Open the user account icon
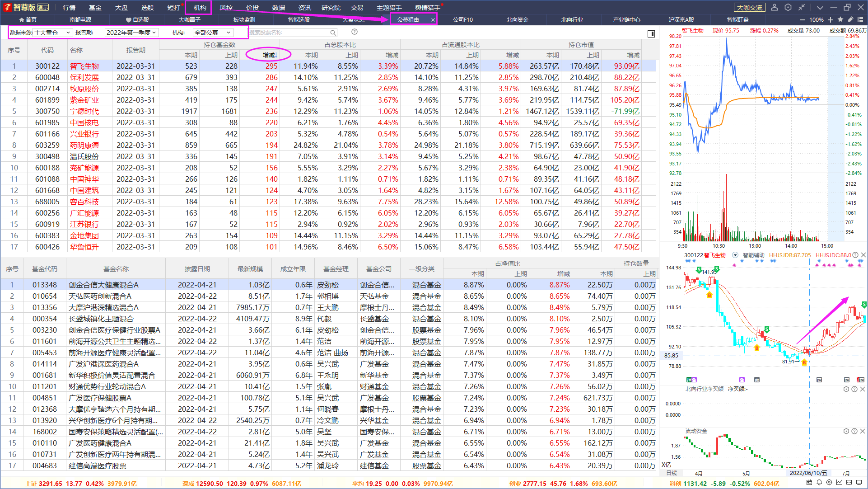This screenshot has width=868, height=489. pyautogui.click(x=775, y=7)
